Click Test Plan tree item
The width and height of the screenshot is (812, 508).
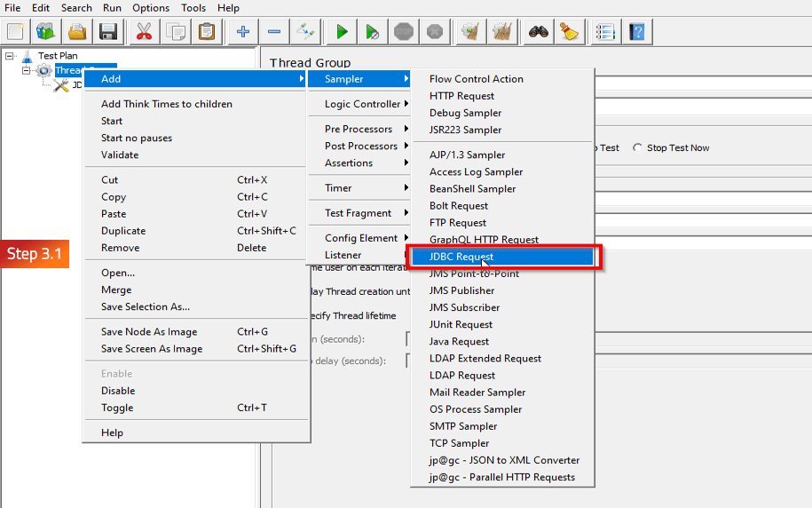[58, 55]
